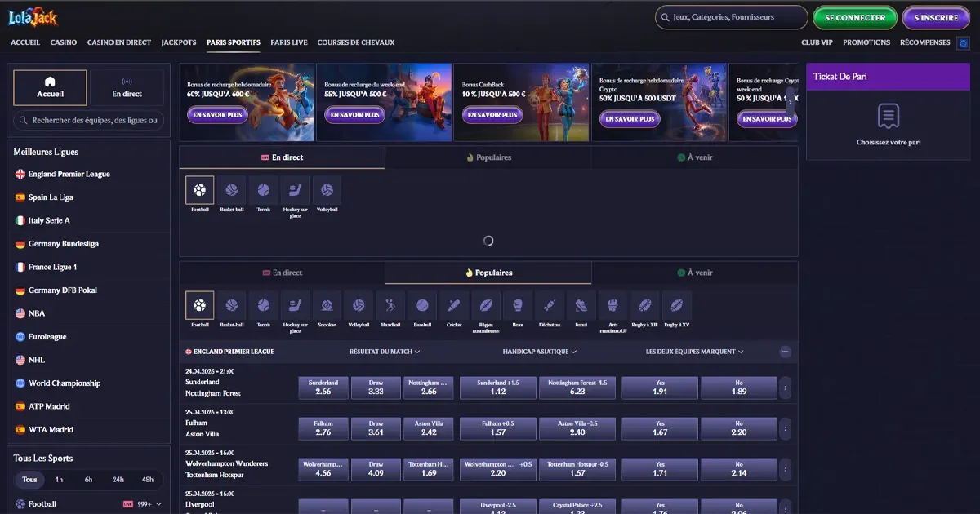The image size is (980, 514).
Task: Select the 48h time filter
Action: point(147,480)
